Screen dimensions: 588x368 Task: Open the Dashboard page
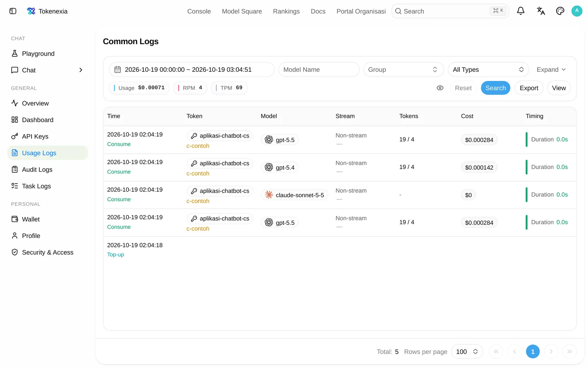tap(48, 120)
